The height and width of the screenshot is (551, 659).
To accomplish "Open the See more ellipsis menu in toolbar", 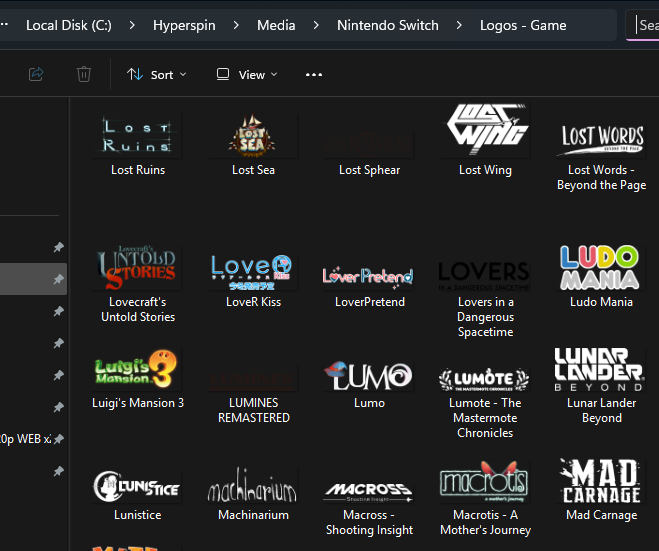I will click(x=314, y=75).
